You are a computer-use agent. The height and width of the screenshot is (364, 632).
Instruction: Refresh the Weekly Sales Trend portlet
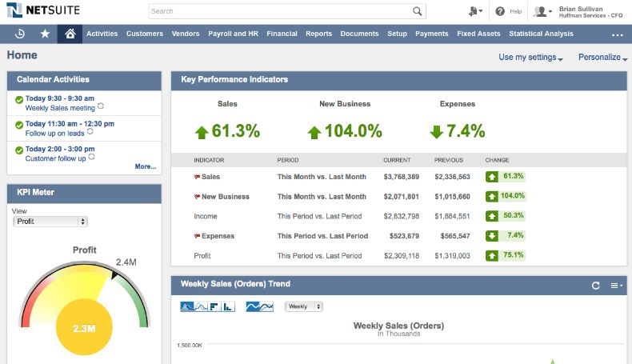pos(595,286)
